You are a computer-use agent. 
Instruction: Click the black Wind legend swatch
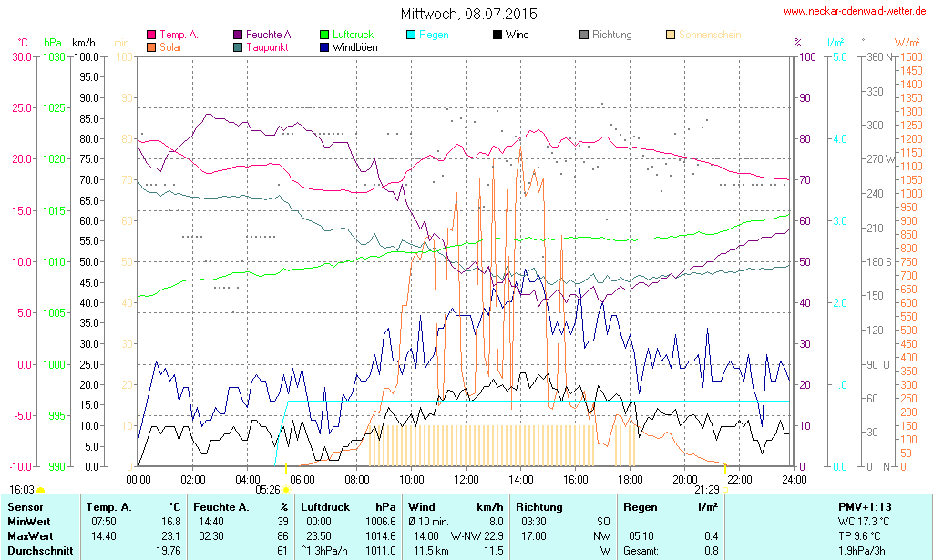497,36
